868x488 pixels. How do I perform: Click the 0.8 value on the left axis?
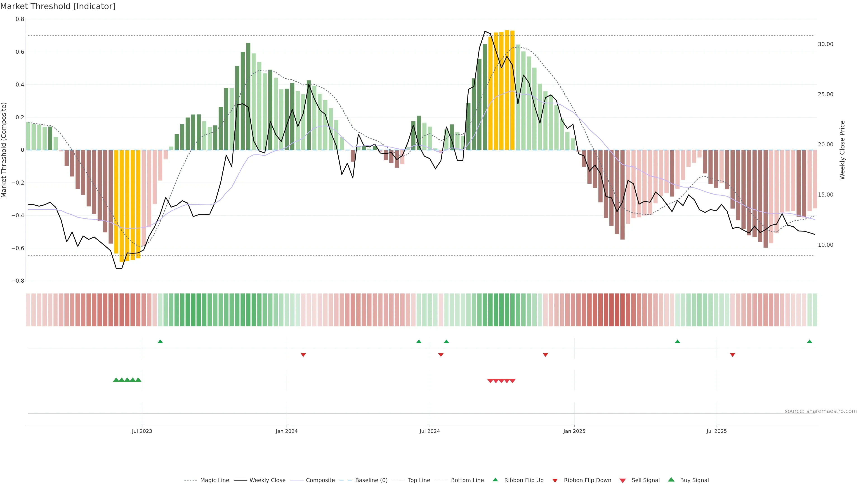(20, 19)
